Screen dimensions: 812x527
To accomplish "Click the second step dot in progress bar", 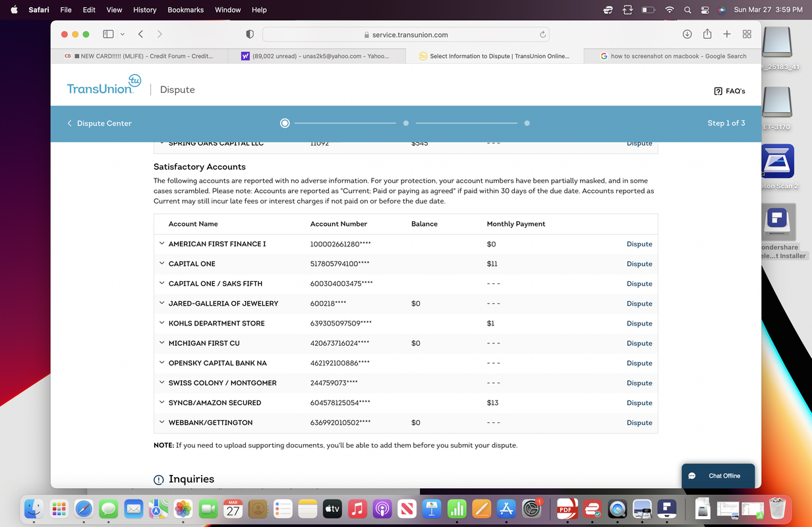I will point(406,123).
